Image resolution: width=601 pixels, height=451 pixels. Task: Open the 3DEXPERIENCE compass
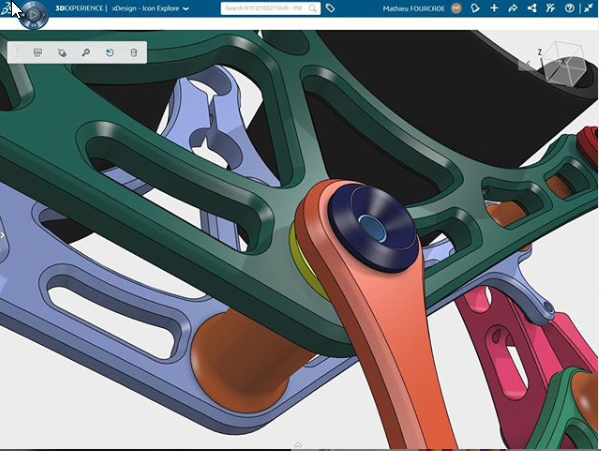33,15
